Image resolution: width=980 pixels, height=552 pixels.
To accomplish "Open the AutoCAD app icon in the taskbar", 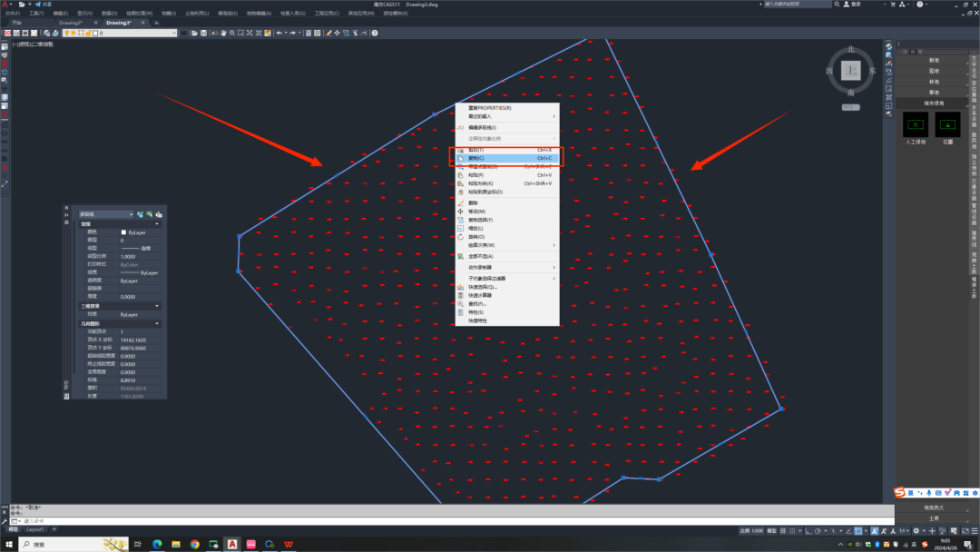I will 232,545.
